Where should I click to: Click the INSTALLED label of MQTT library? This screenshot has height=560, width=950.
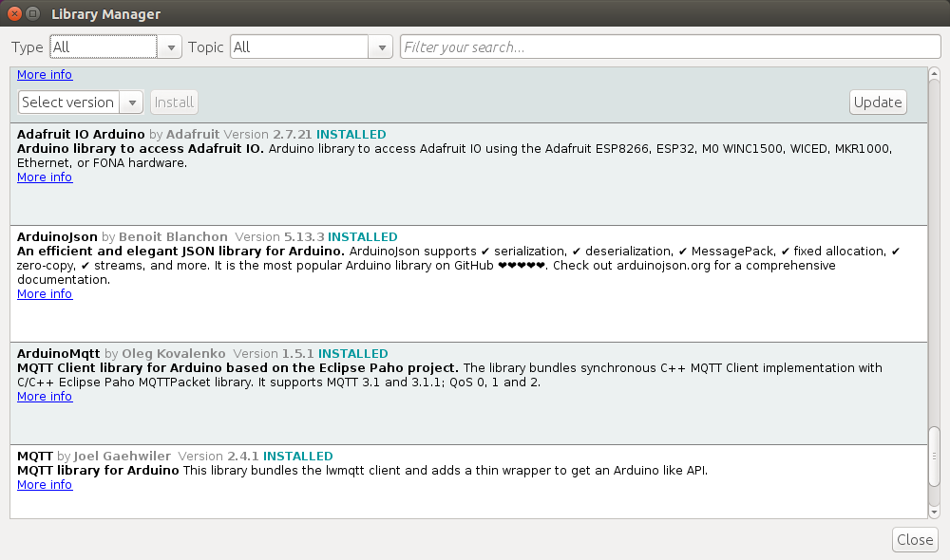(x=298, y=456)
